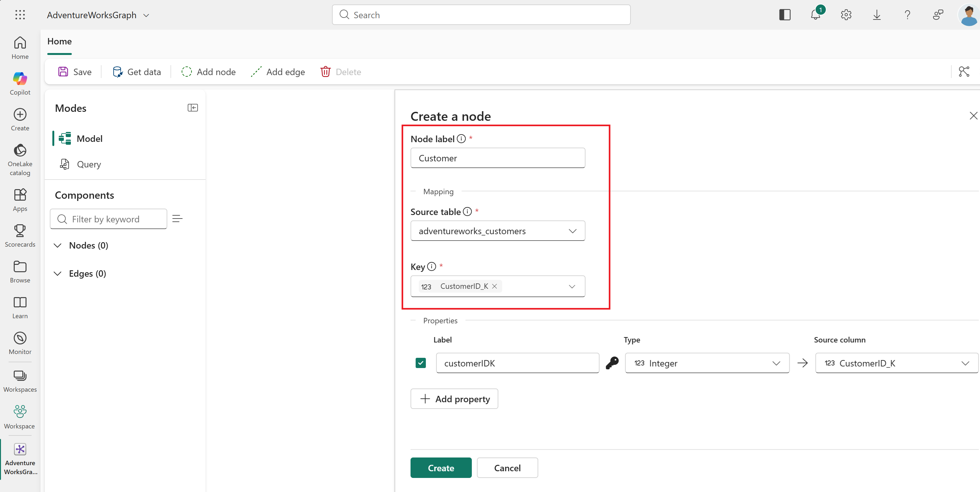Go to Home in left navigation

click(x=20, y=48)
